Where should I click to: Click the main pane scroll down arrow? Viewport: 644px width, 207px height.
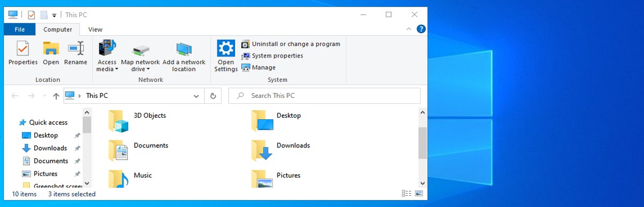[x=422, y=184]
